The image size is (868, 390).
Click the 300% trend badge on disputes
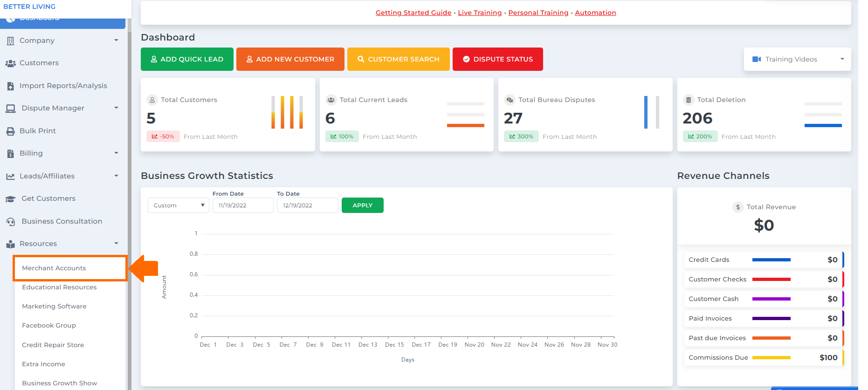coord(521,137)
